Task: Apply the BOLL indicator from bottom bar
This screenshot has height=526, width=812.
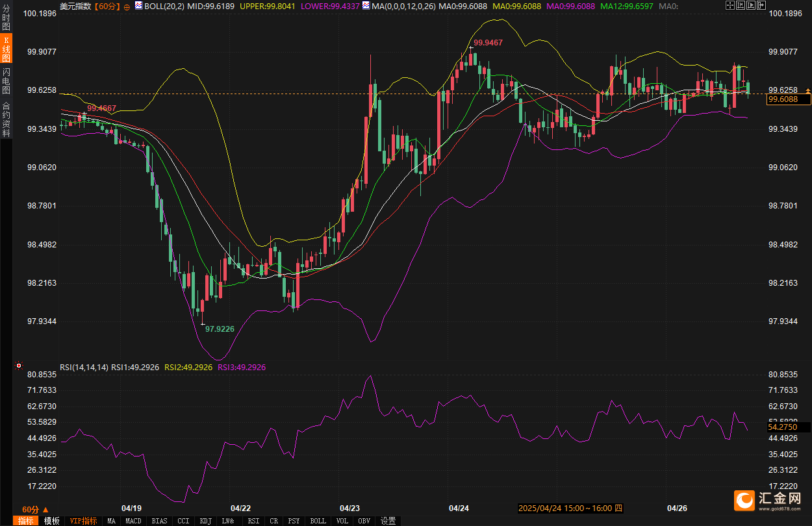Action: (318, 521)
